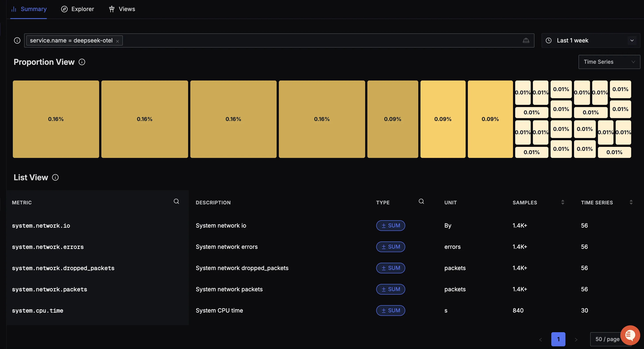Open the system.network.io metric
This screenshot has height=349, width=644.
(41, 226)
